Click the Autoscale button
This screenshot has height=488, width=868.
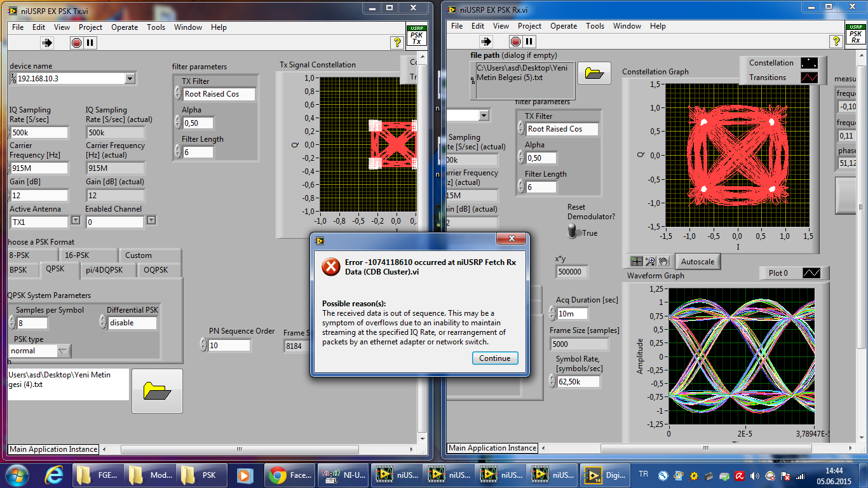click(698, 261)
